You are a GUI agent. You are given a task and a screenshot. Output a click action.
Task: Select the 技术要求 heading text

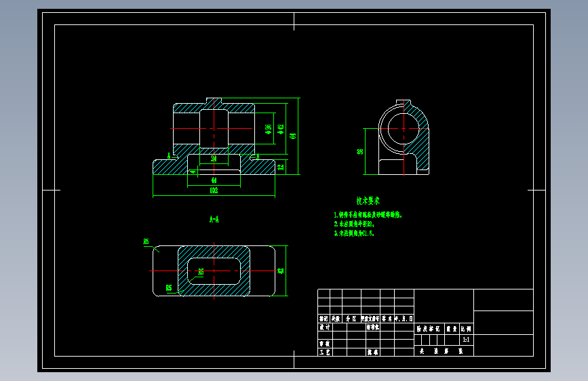click(x=368, y=201)
